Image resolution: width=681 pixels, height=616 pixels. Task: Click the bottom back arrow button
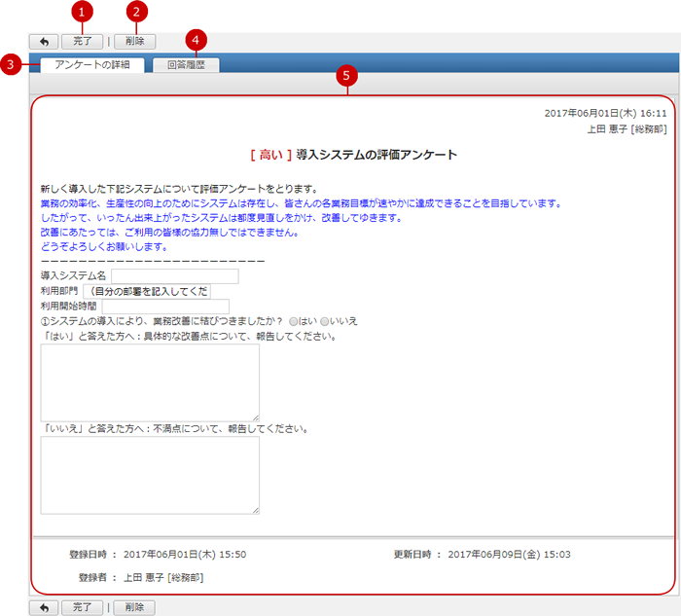[x=44, y=607]
